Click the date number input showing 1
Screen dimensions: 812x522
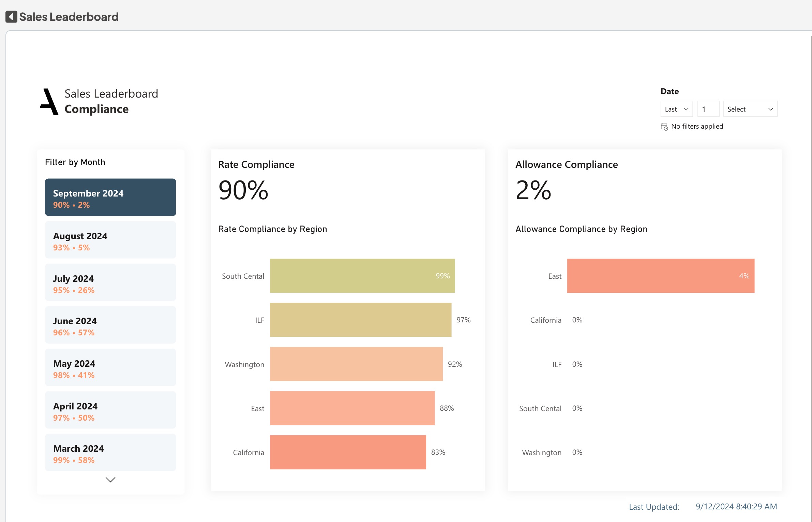708,109
